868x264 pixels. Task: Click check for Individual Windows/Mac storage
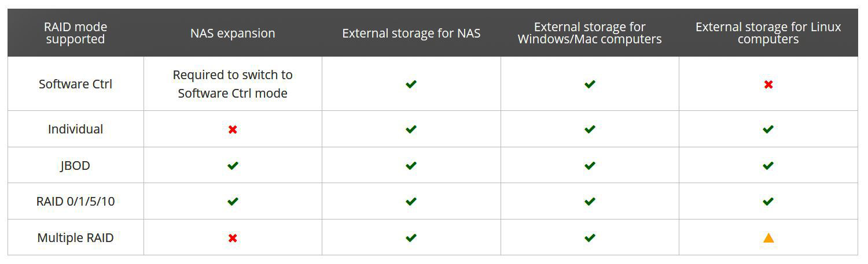(590, 129)
